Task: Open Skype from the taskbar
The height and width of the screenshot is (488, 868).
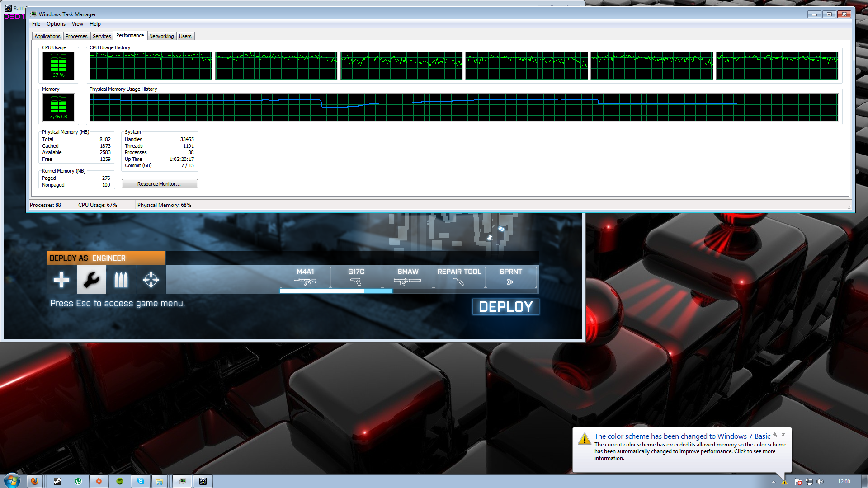Action: coord(141,481)
